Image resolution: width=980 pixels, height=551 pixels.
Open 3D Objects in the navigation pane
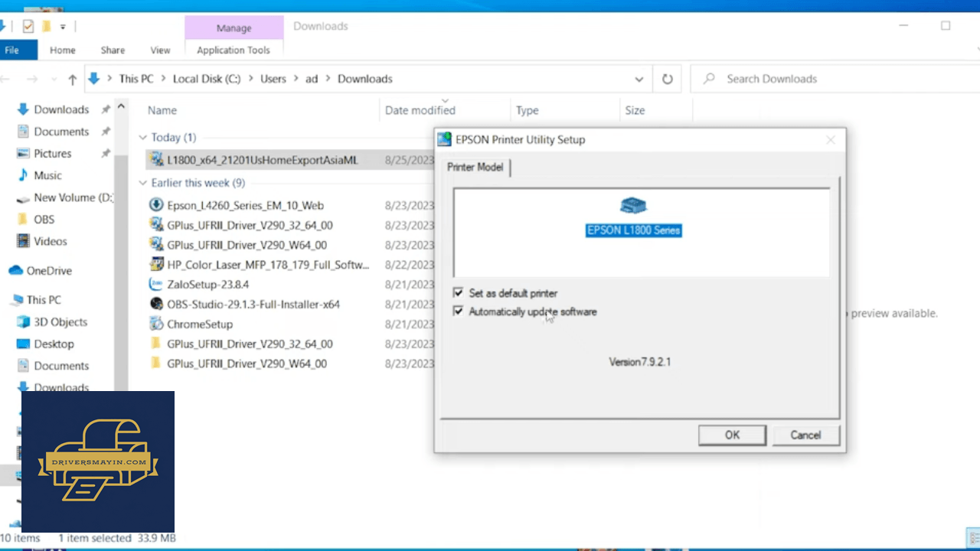(60, 322)
